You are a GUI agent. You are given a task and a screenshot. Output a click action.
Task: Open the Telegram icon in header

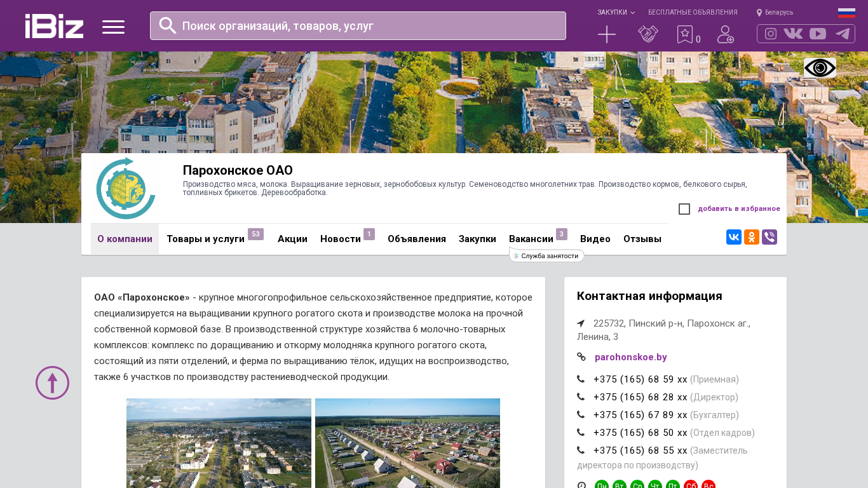tap(843, 34)
